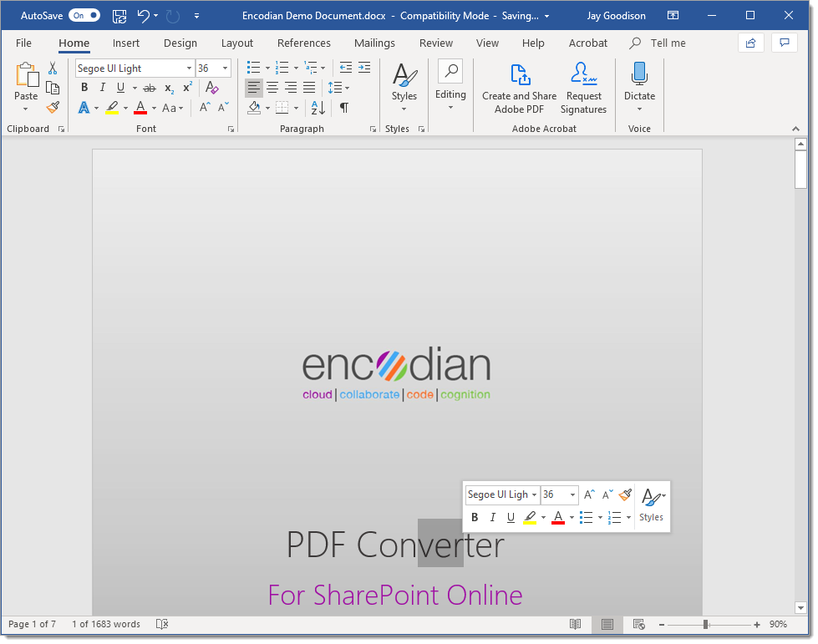Screen dimensions: 818x644
Task: Open the Share icon at top right
Action: 750,43
